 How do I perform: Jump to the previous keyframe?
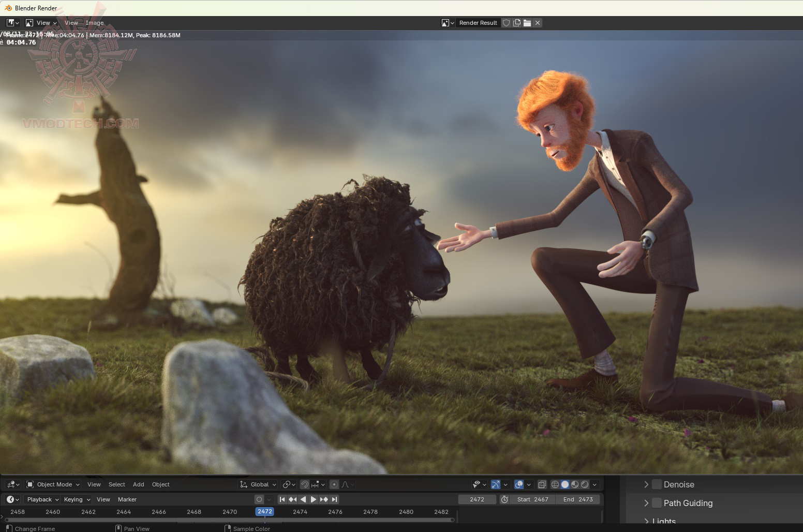point(292,499)
